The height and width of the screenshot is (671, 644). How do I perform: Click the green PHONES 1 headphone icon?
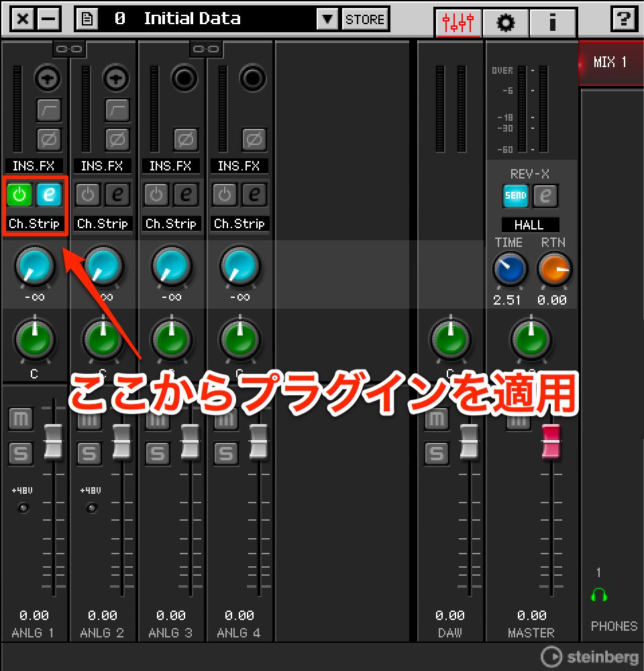pos(598,595)
